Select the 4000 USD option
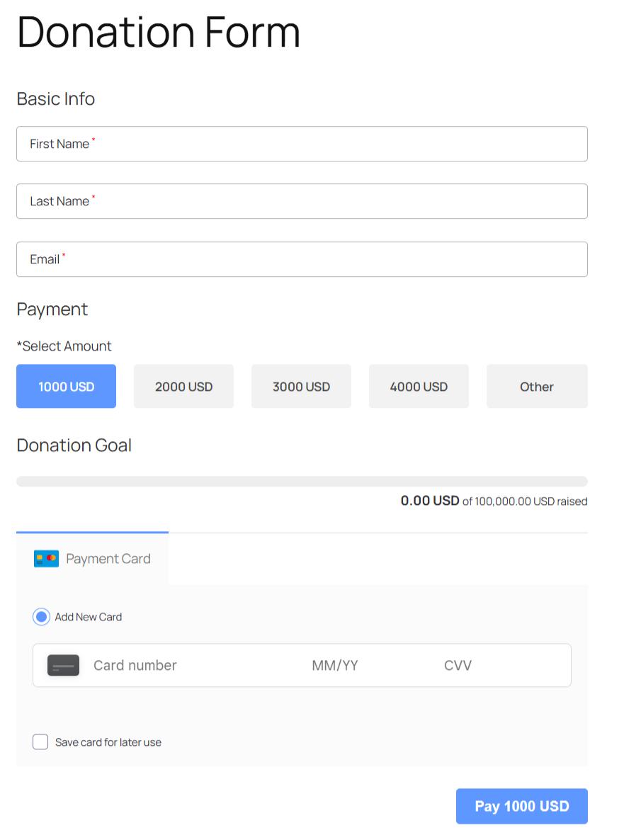The height and width of the screenshot is (840, 624). click(x=419, y=387)
